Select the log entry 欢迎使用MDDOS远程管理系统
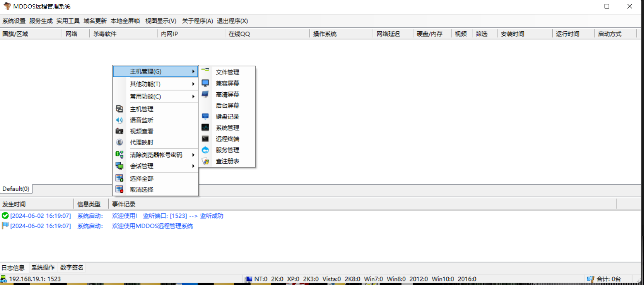Viewport: 644px width, 285px height. pos(152,226)
